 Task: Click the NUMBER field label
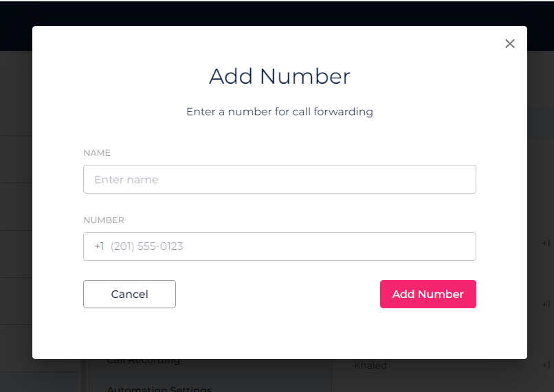tap(104, 220)
